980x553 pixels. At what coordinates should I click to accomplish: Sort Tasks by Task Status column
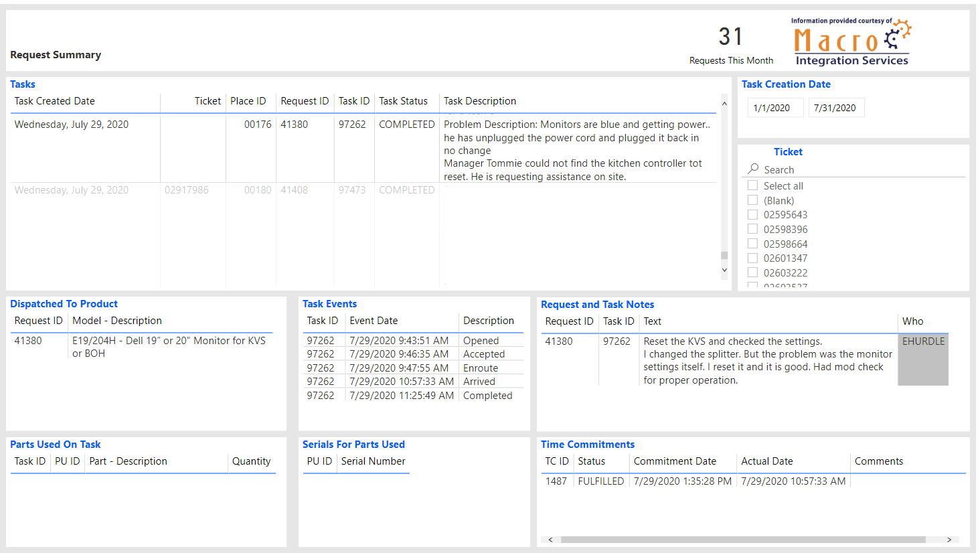point(403,101)
